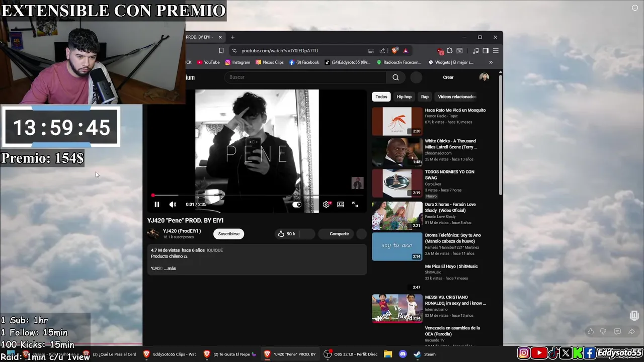Image resolution: width=644 pixels, height=362 pixels.
Task: Switch to EddySoto55 Clips taskbar window
Action: pos(170,354)
